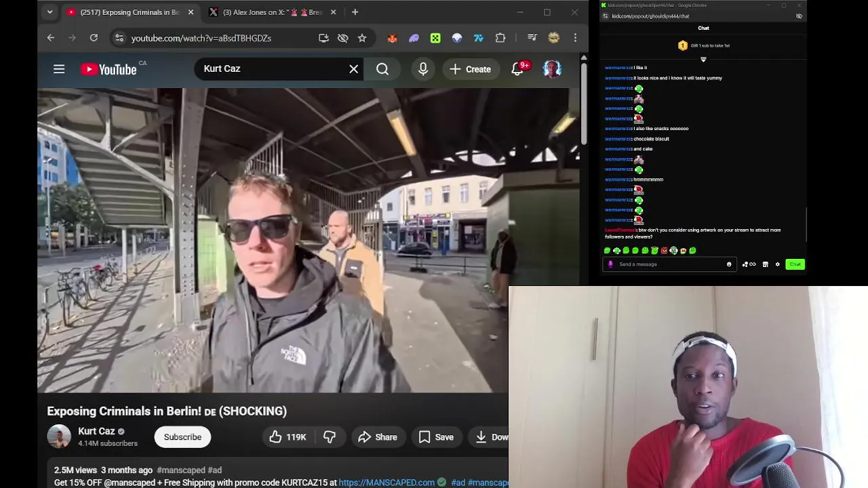Open the Chrome profile avatar
This screenshot has height=488, width=868.
pos(554,38)
